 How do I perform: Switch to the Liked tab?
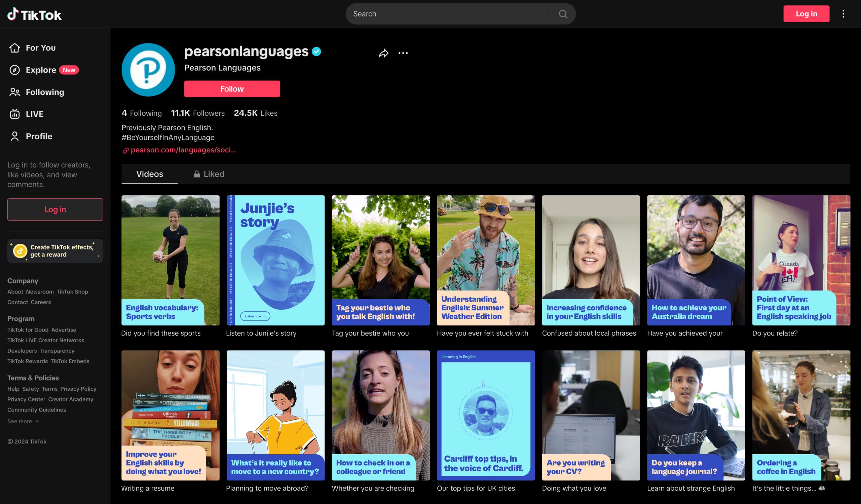pyautogui.click(x=209, y=174)
